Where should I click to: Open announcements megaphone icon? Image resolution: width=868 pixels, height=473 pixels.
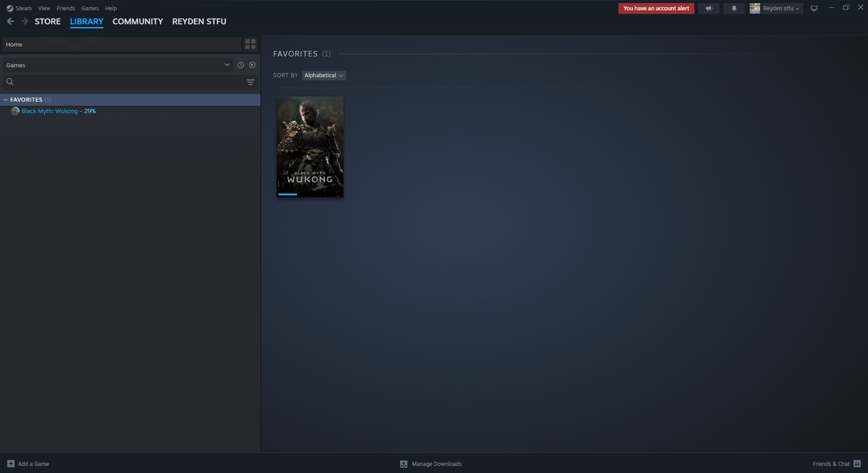(x=709, y=8)
